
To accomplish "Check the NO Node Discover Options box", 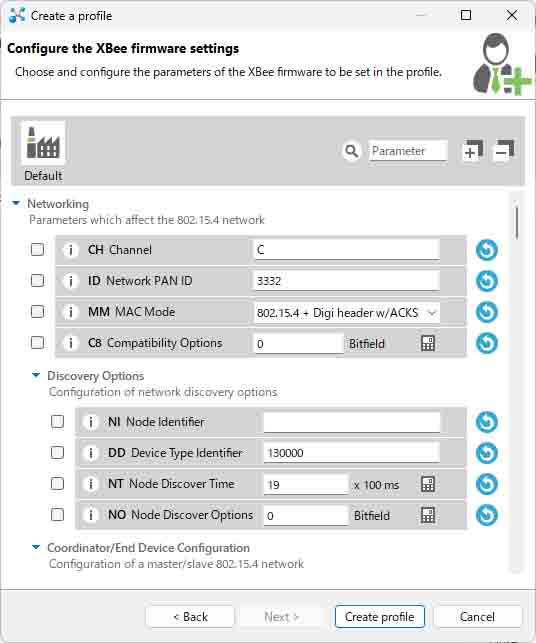I will coord(57,514).
